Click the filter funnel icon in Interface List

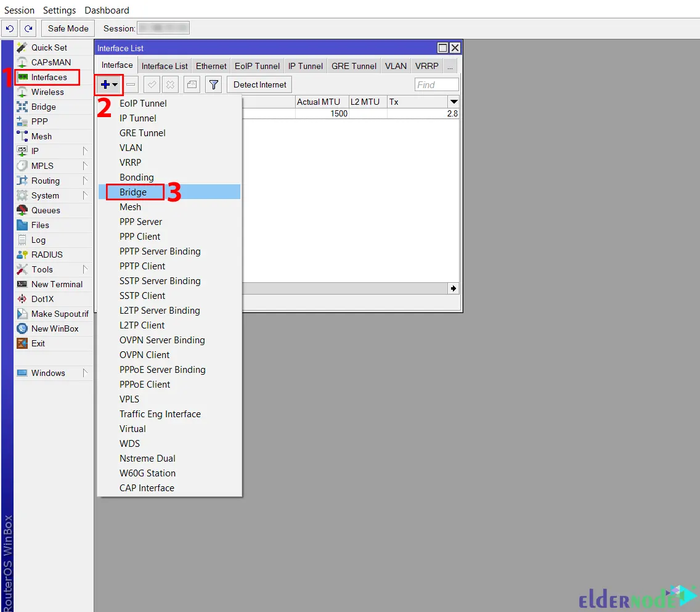pos(213,84)
